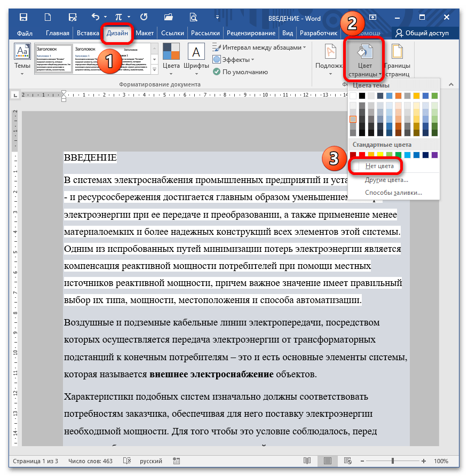Open the Рецензирование tab
Viewport: 468px width, 476px height.
point(251,33)
